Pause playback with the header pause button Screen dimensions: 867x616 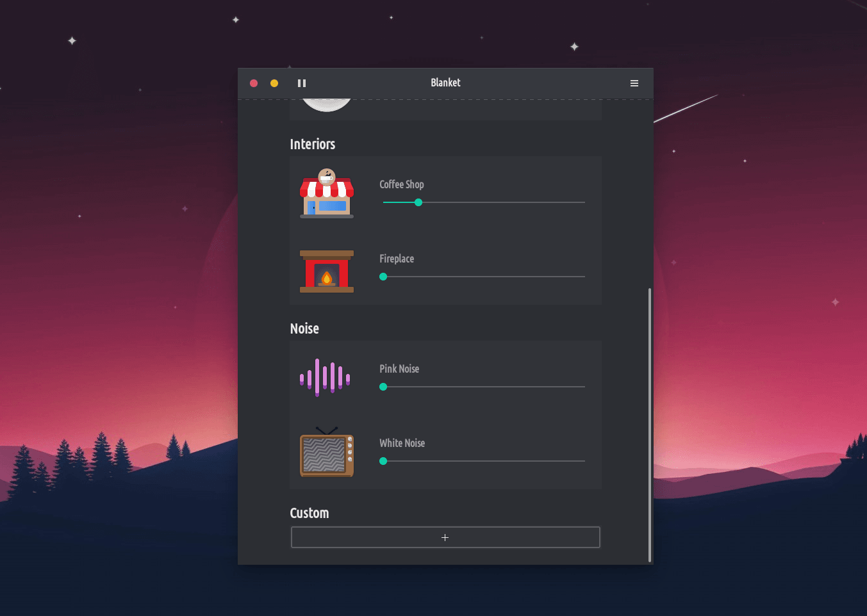pos(302,83)
